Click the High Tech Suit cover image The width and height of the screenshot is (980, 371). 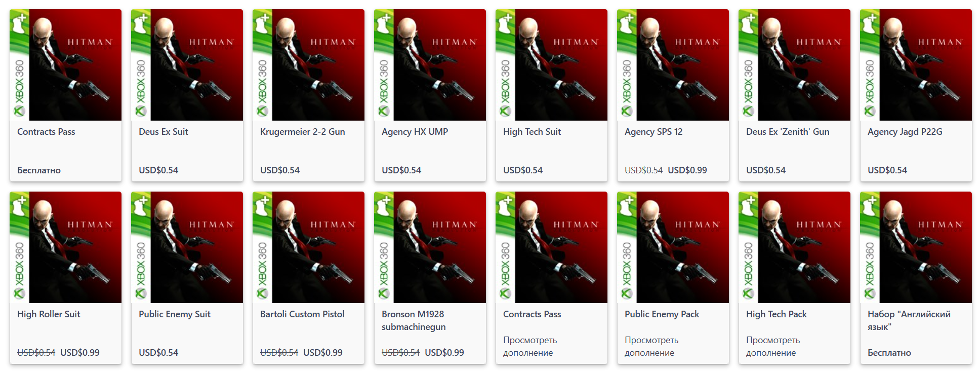[x=552, y=65]
